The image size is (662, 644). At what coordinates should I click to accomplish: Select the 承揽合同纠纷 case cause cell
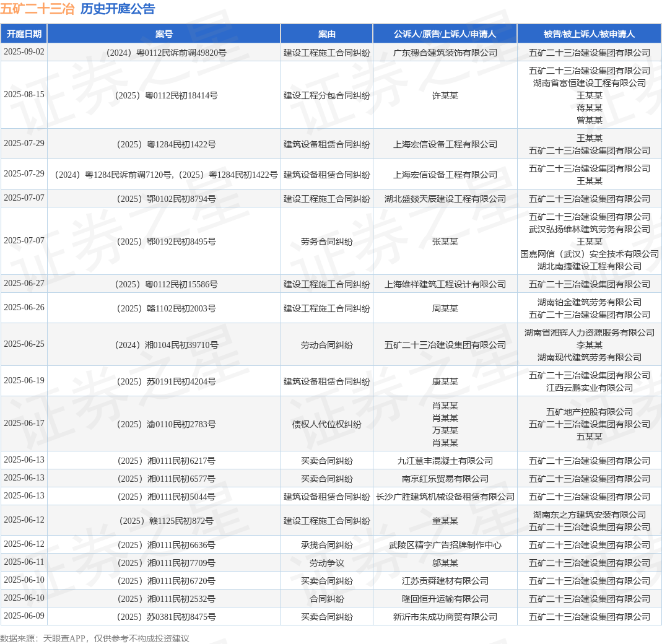point(327,545)
